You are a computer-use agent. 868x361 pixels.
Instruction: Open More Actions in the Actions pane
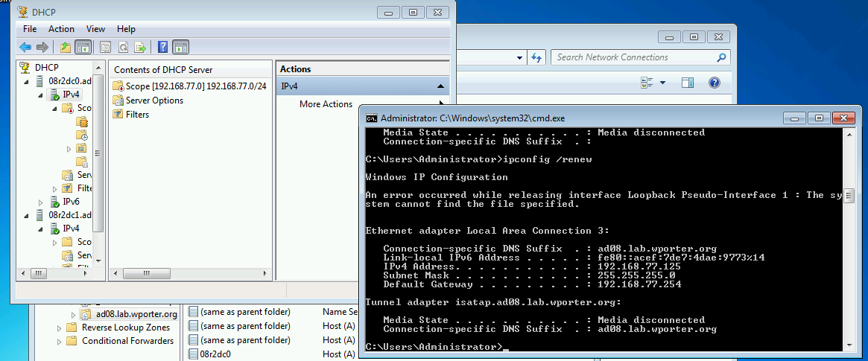tap(326, 104)
